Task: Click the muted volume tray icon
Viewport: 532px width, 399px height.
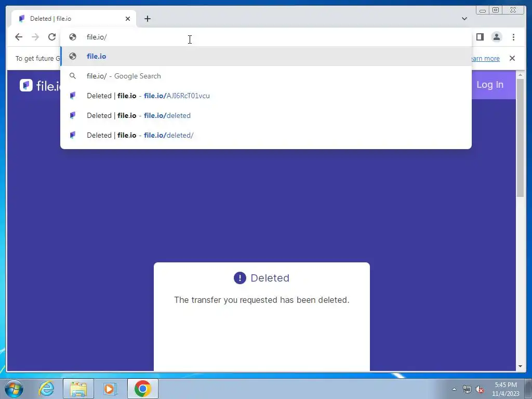Action: pos(480,389)
